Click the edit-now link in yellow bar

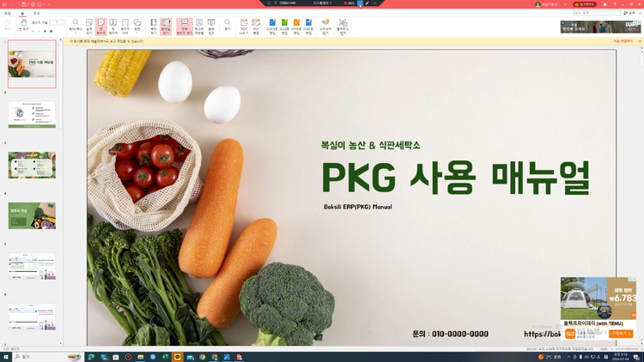coord(623,41)
